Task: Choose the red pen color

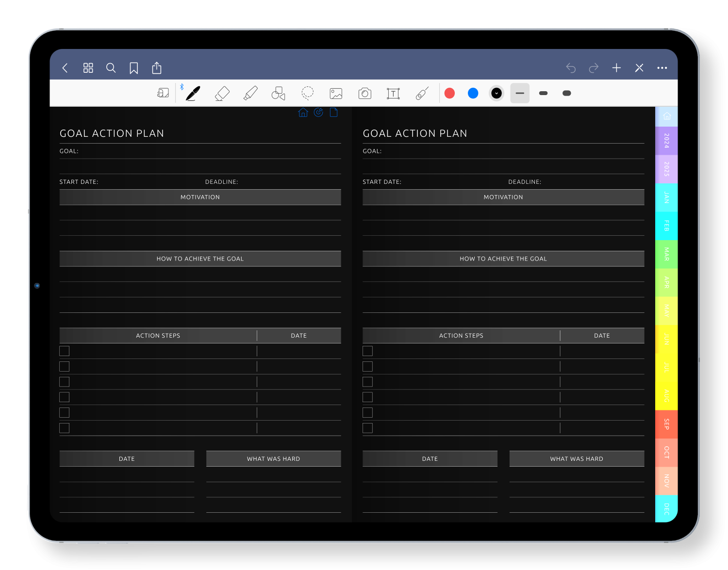Action: coord(450,93)
